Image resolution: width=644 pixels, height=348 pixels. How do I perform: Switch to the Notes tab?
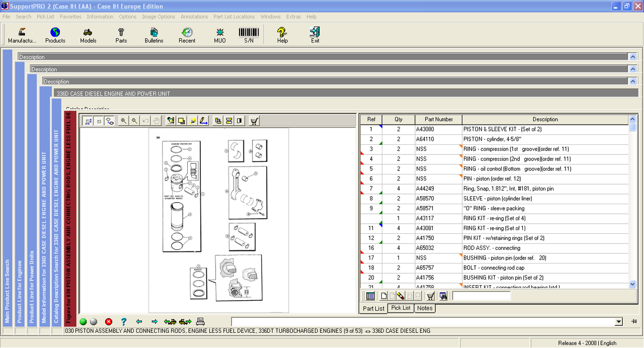(x=425, y=308)
